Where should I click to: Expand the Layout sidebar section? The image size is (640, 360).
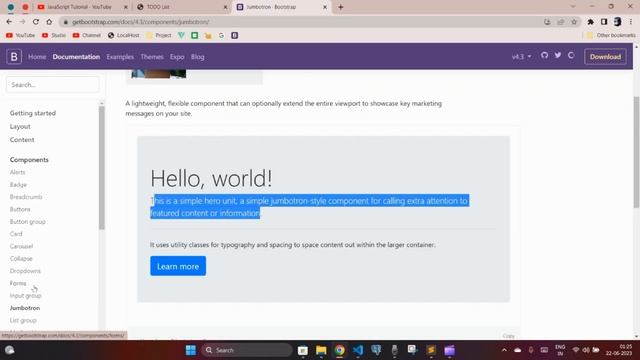(x=20, y=127)
